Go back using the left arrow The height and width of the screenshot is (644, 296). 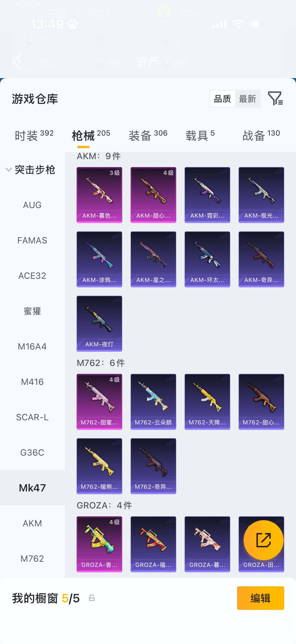pos(17,61)
